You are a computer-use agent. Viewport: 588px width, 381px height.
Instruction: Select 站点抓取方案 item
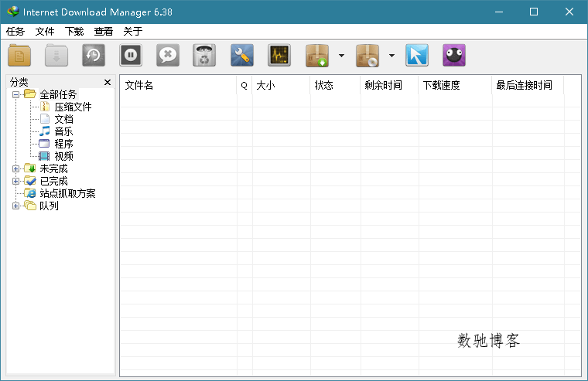67,193
